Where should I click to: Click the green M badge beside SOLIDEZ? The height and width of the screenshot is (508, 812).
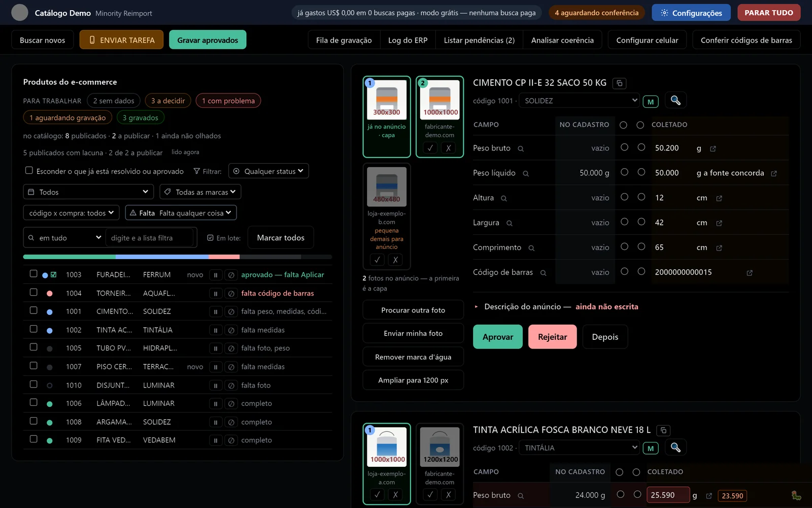point(650,102)
